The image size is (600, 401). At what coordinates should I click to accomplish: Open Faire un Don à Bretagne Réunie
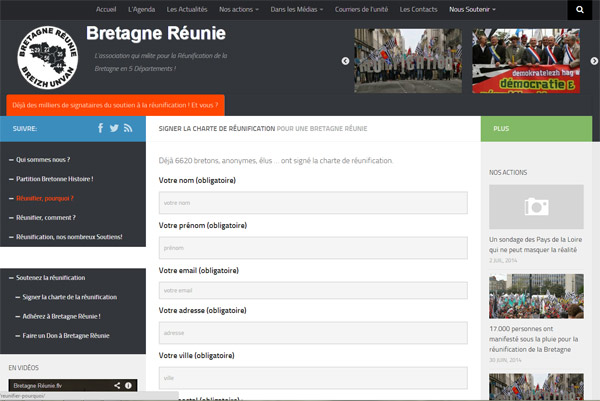(x=66, y=336)
